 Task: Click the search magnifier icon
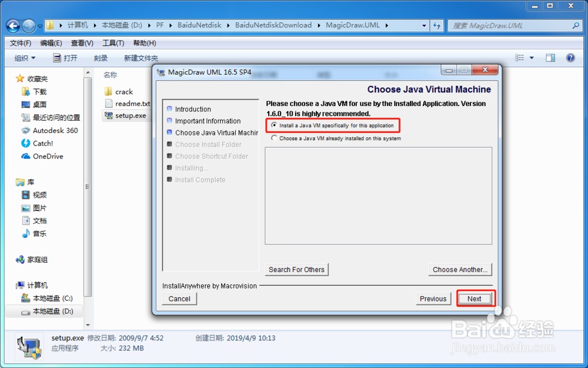[x=576, y=25]
